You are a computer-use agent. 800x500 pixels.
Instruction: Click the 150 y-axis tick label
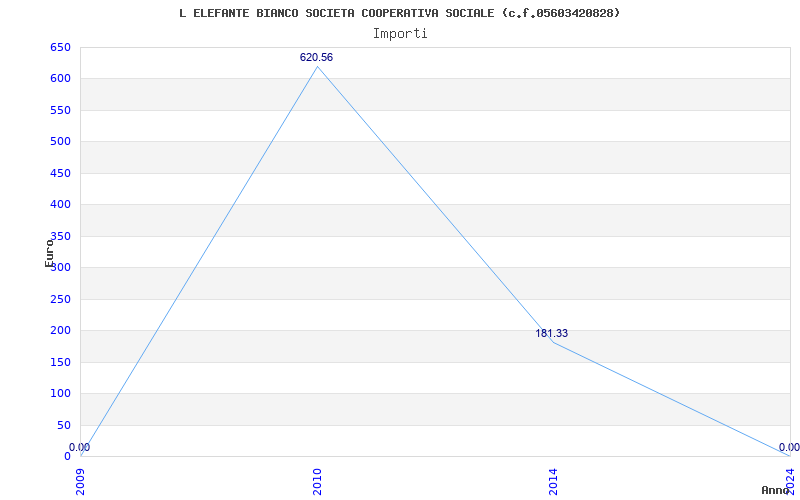click(x=60, y=362)
